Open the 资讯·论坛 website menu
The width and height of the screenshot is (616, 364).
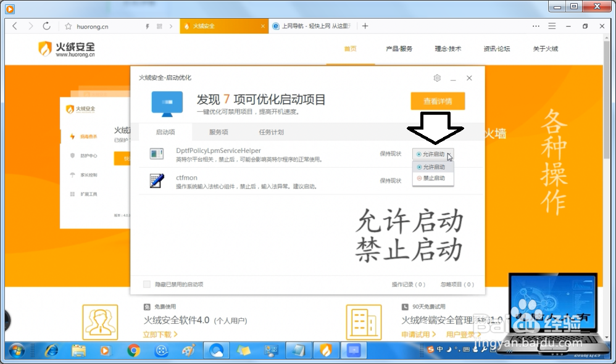(497, 49)
